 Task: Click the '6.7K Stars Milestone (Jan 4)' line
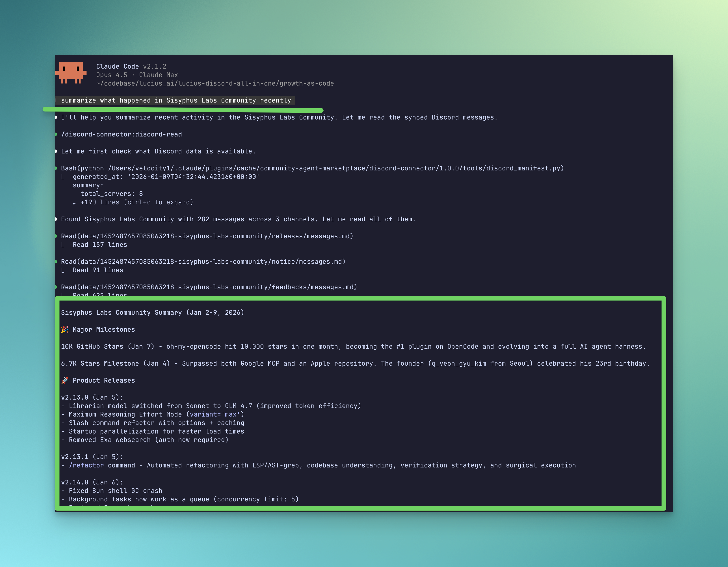pos(355,364)
